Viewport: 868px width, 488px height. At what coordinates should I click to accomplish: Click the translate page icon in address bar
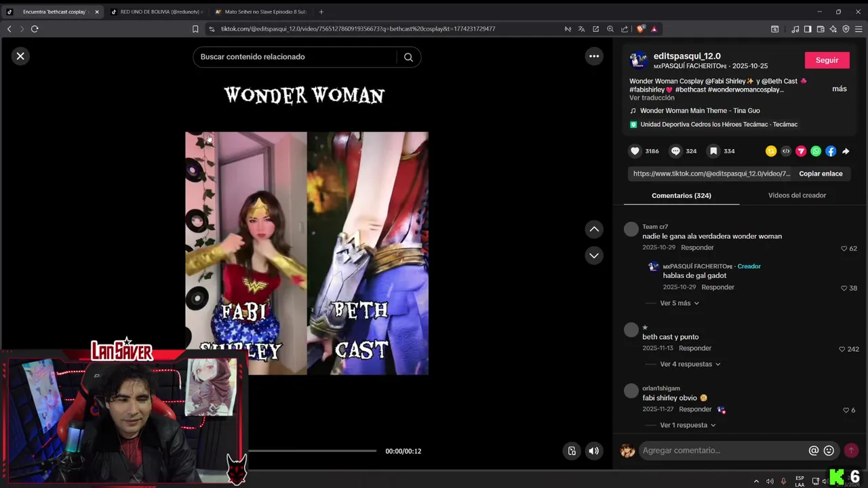[581, 28]
